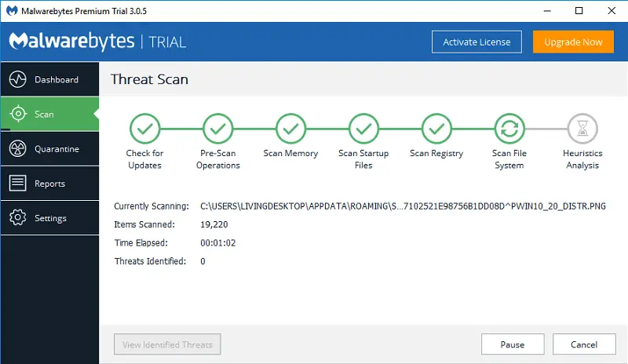Click the Heuristics Analysis hourglass icon
Image resolution: width=628 pixels, height=364 pixels.
582,129
